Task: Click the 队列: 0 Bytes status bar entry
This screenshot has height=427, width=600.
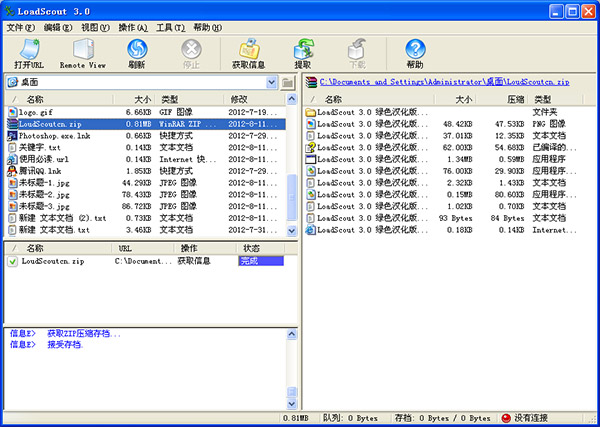Action: 350,418
